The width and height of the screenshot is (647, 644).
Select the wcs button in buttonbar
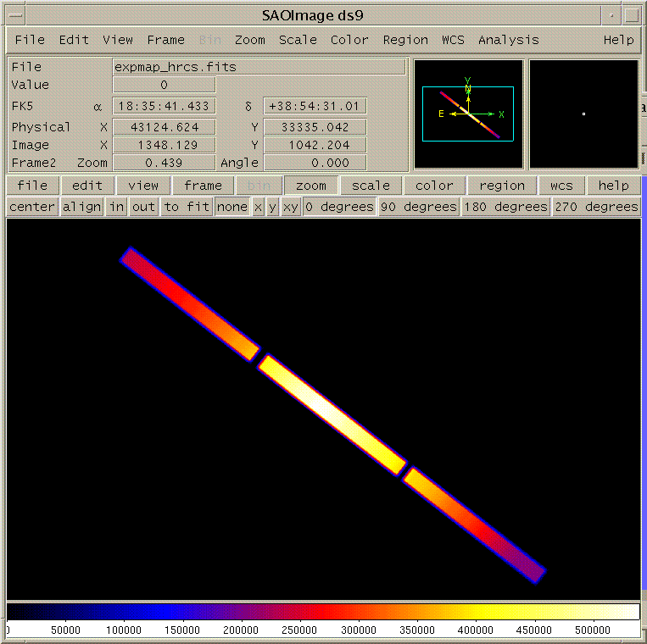click(561, 186)
